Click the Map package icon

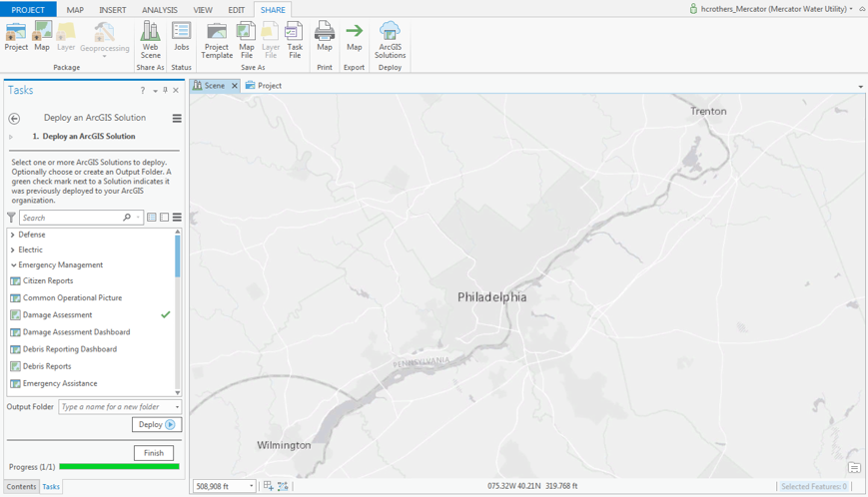tap(42, 37)
